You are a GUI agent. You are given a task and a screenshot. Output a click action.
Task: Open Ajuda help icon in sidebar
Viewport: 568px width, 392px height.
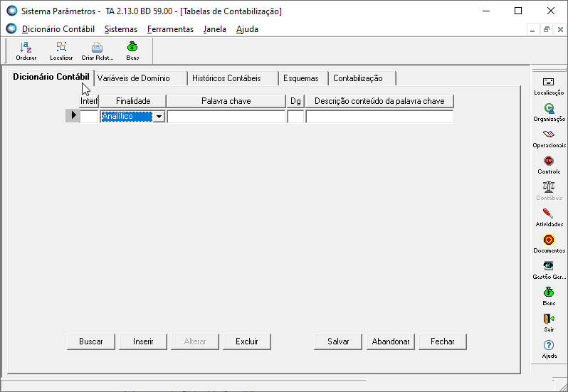(549, 349)
